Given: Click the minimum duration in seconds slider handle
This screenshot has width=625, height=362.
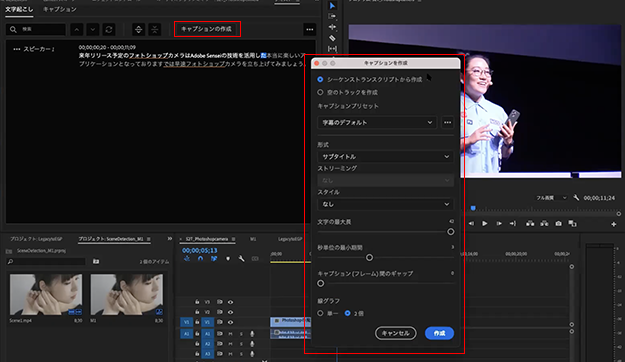Looking at the screenshot, I should [369, 258].
